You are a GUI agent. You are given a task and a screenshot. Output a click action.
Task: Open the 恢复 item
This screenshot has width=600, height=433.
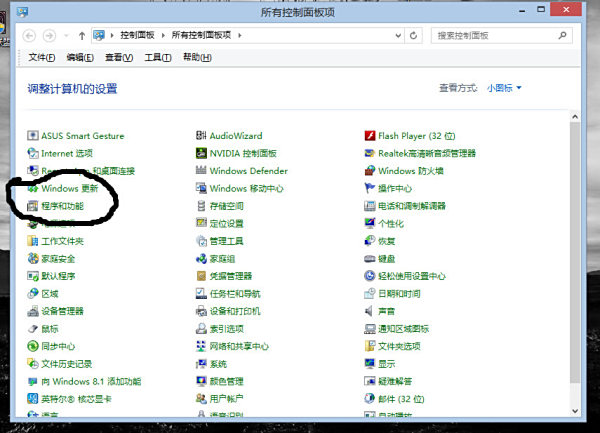coord(386,241)
